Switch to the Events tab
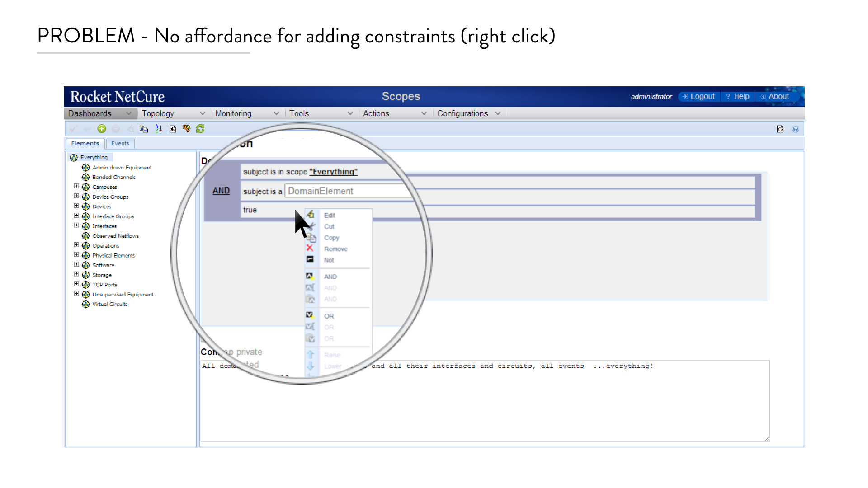Screen dimensions: 868x488 tap(120, 144)
